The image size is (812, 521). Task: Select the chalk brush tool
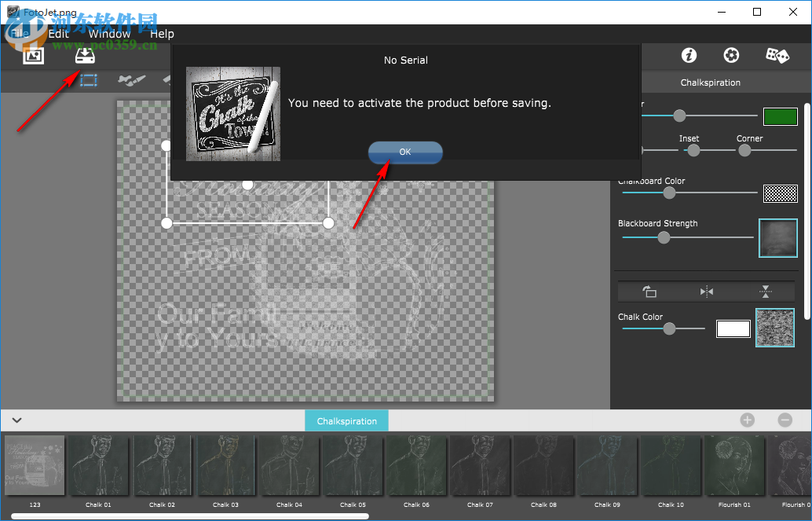coord(131,80)
